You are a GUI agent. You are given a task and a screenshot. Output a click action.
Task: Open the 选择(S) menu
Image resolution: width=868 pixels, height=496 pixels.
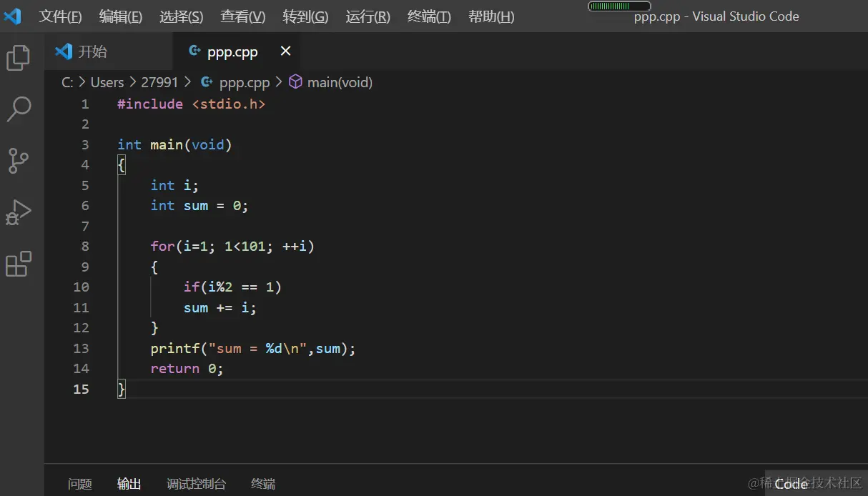(x=182, y=16)
